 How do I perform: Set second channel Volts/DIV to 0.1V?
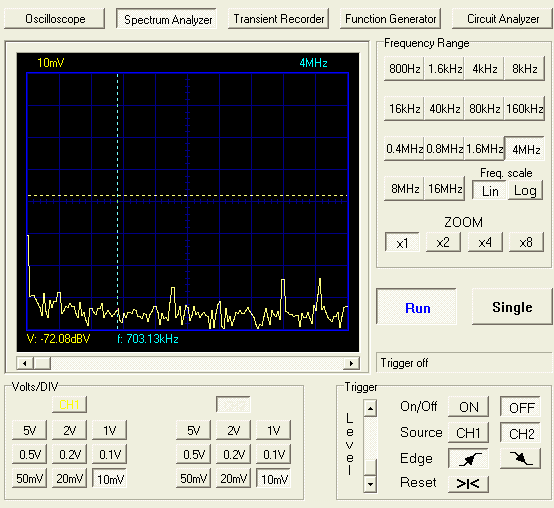tap(273, 454)
